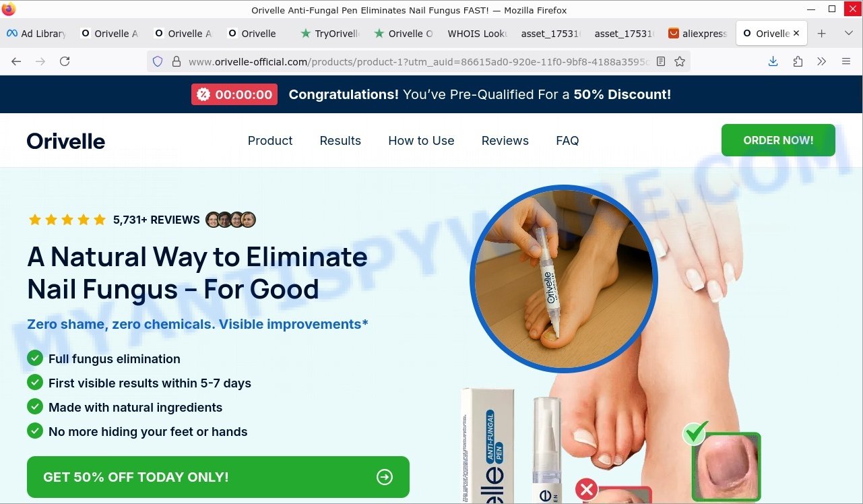Click GET 50% OFF TODAY ONLY! button
The height and width of the screenshot is (504, 863).
pyautogui.click(x=218, y=477)
